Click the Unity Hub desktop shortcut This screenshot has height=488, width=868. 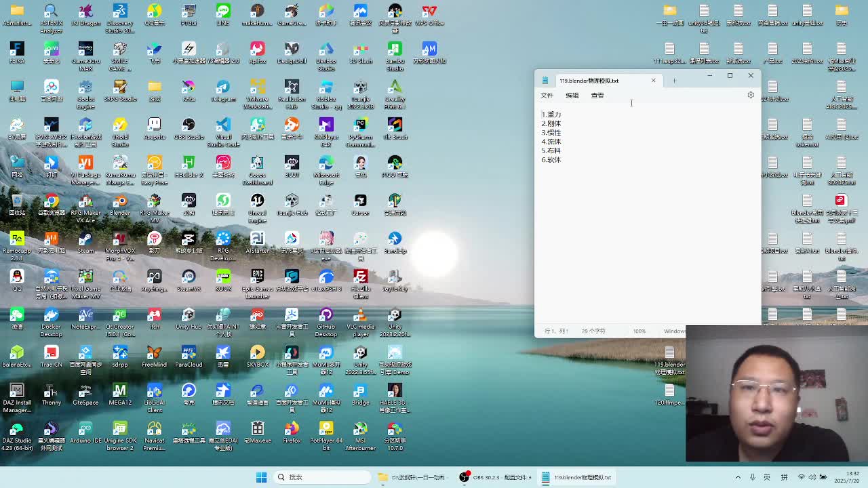(189, 316)
